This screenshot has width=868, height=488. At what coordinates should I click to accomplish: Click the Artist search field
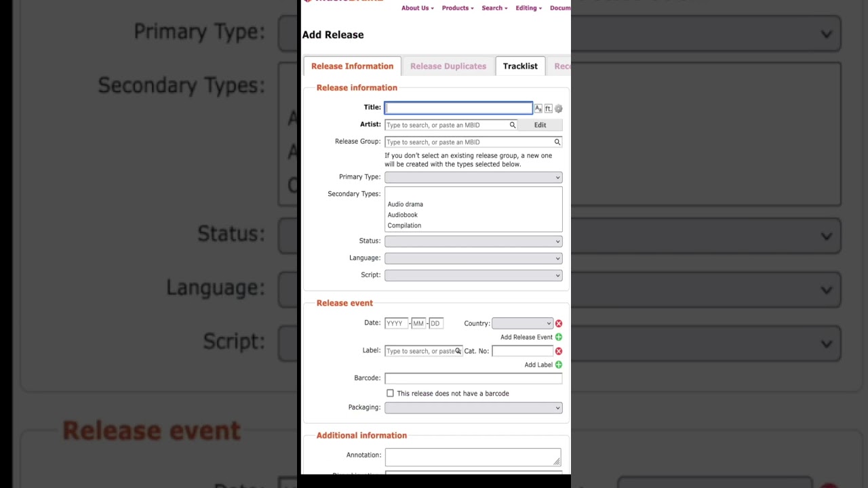click(451, 125)
